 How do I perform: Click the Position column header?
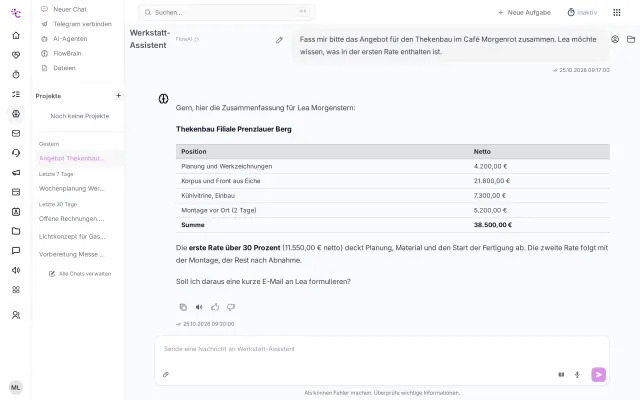pyautogui.click(x=194, y=151)
